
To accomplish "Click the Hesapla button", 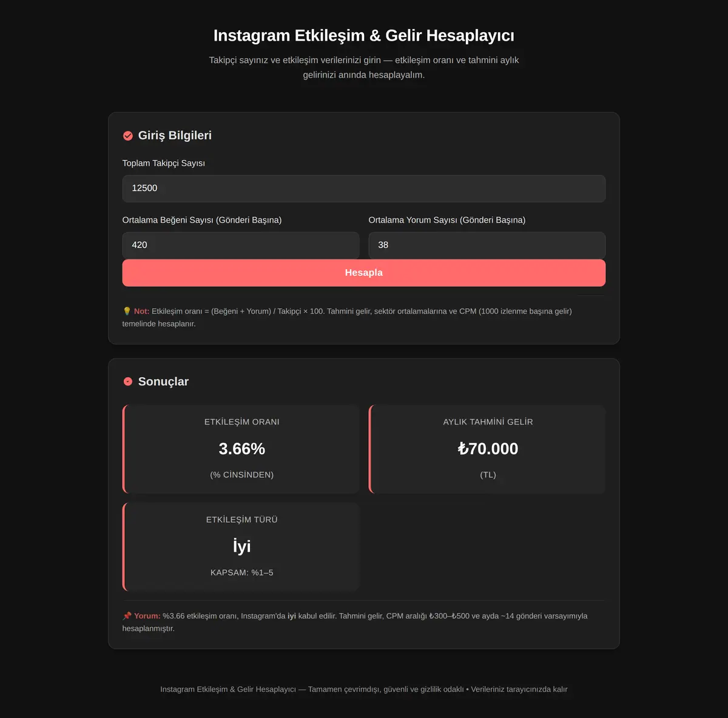I will (364, 273).
